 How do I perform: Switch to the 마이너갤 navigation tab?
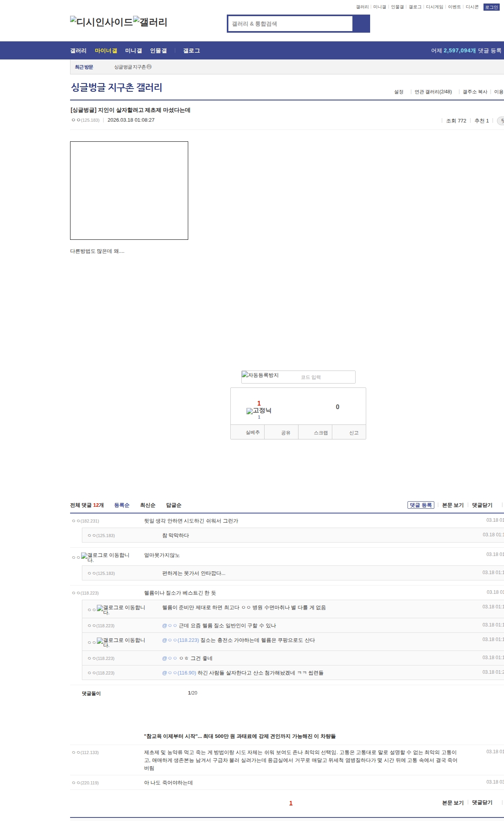tap(106, 51)
